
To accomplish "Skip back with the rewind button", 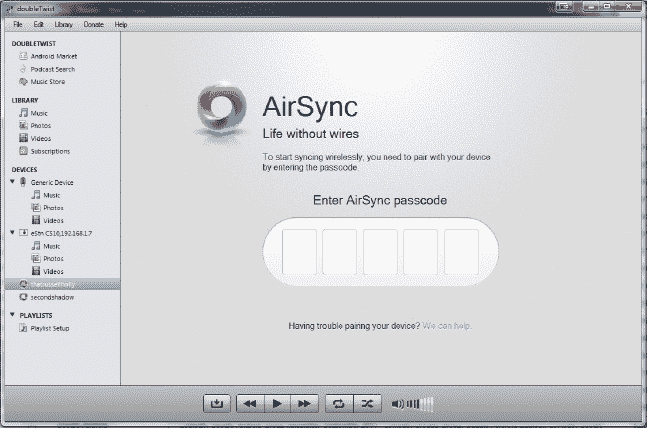I will (250, 403).
